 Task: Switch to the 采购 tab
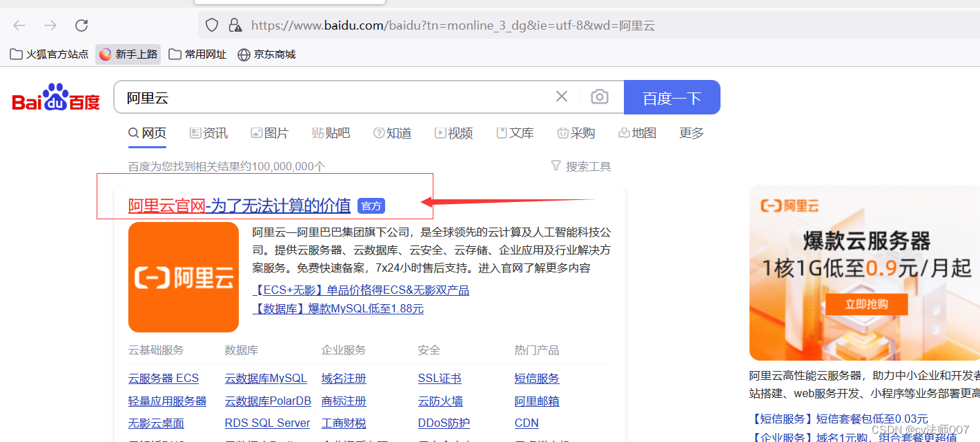(576, 133)
